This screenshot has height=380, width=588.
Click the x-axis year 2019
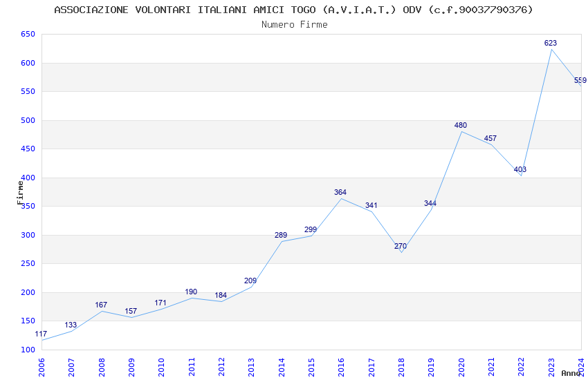[x=432, y=367]
